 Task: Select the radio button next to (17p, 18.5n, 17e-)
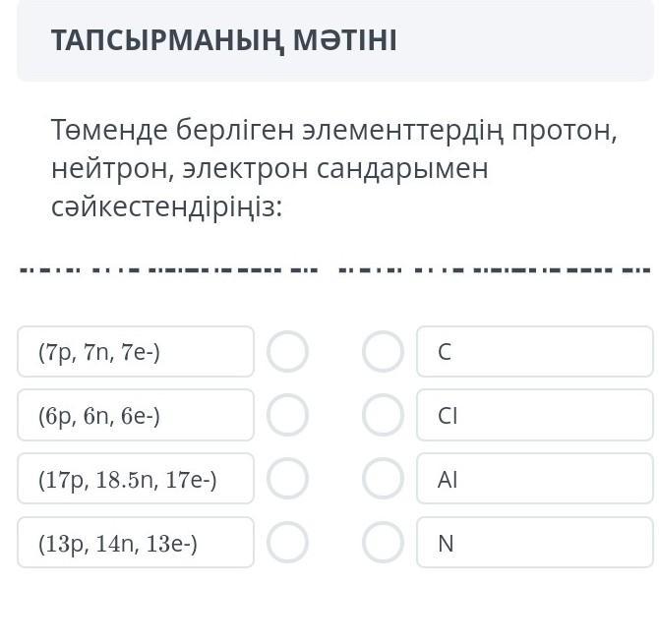coord(288,479)
